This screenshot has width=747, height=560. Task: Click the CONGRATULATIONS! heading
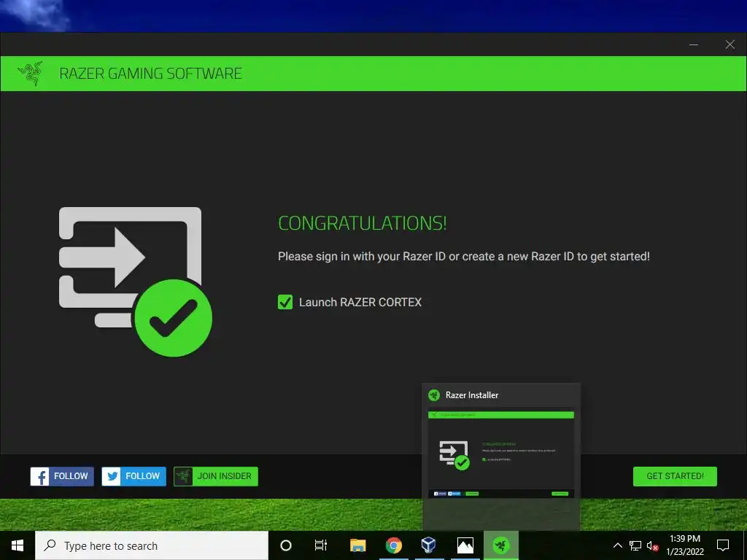[363, 223]
